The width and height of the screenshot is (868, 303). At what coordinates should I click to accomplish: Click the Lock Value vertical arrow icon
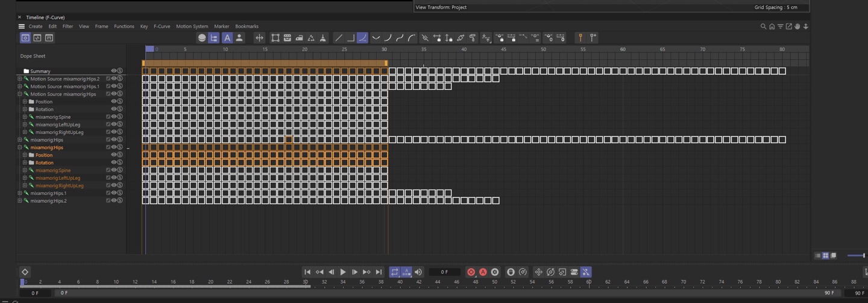[x=449, y=38]
